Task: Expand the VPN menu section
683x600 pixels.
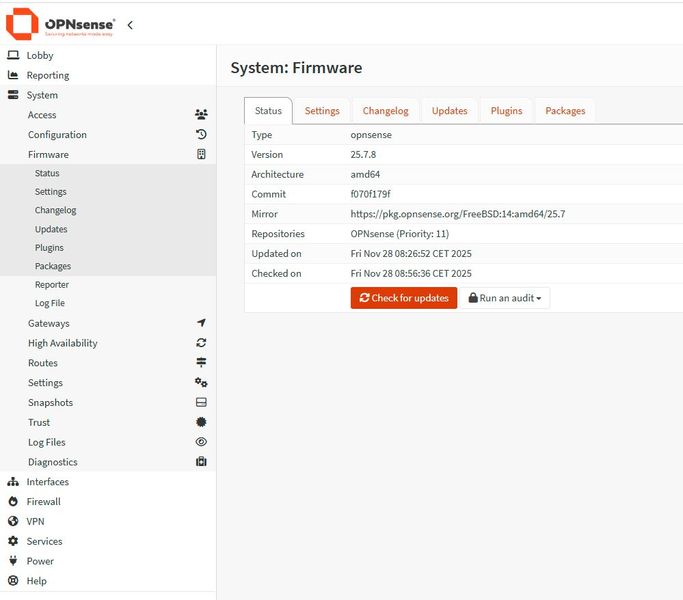Action: tap(108, 521)
